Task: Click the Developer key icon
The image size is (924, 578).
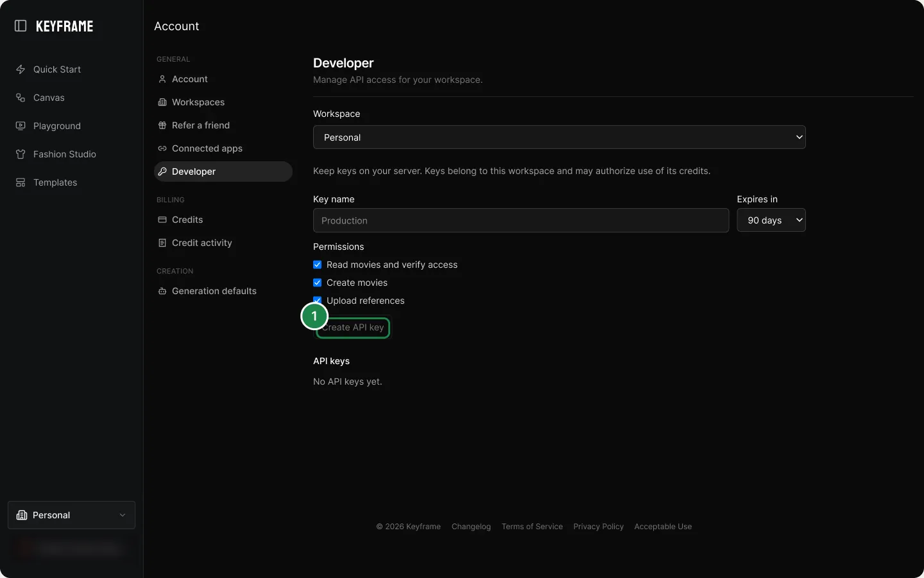Action: click(x=162, y=171)
